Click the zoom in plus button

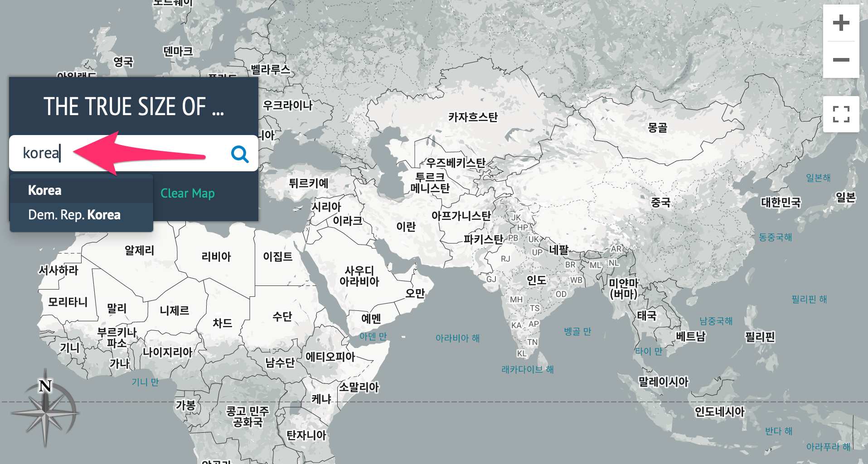841,23
